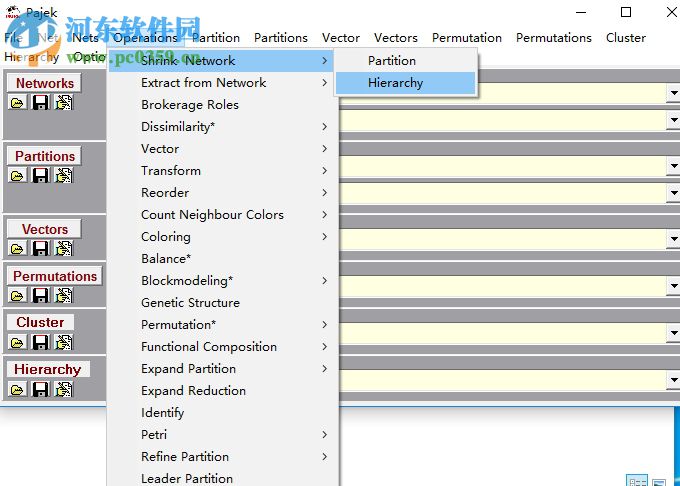Save icon under Permutations

coord(41,295)
